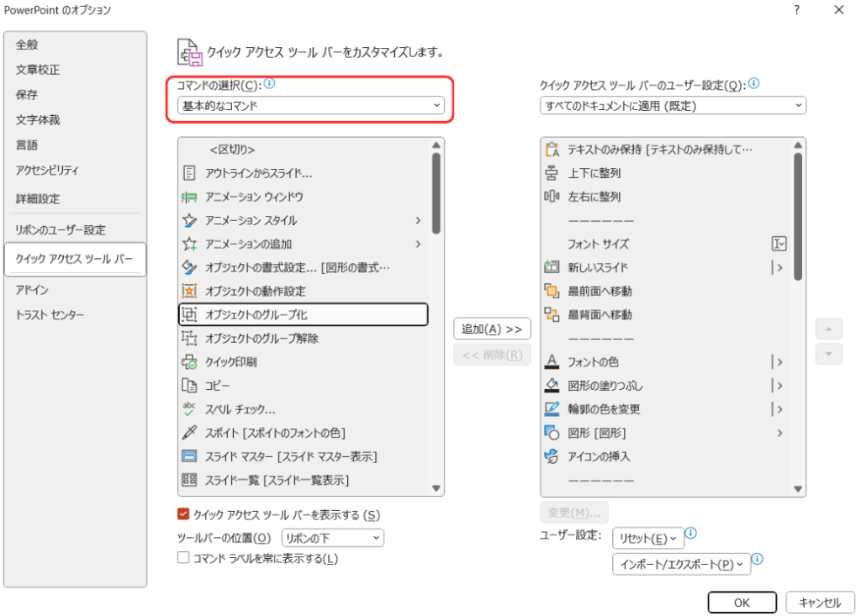The image size is (861, 616).
Task: Click the オブジェクトの動作設定 icon
Action: click(189, 291)
